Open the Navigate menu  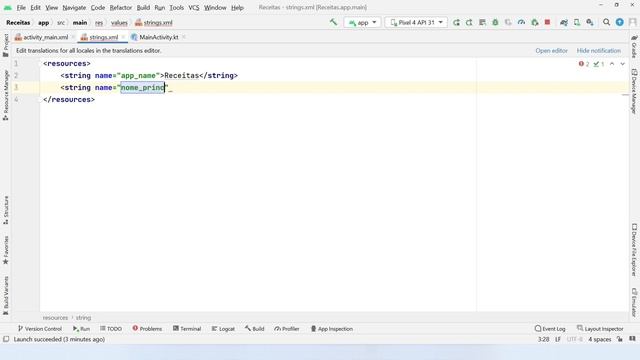click(x=74, y=7)
